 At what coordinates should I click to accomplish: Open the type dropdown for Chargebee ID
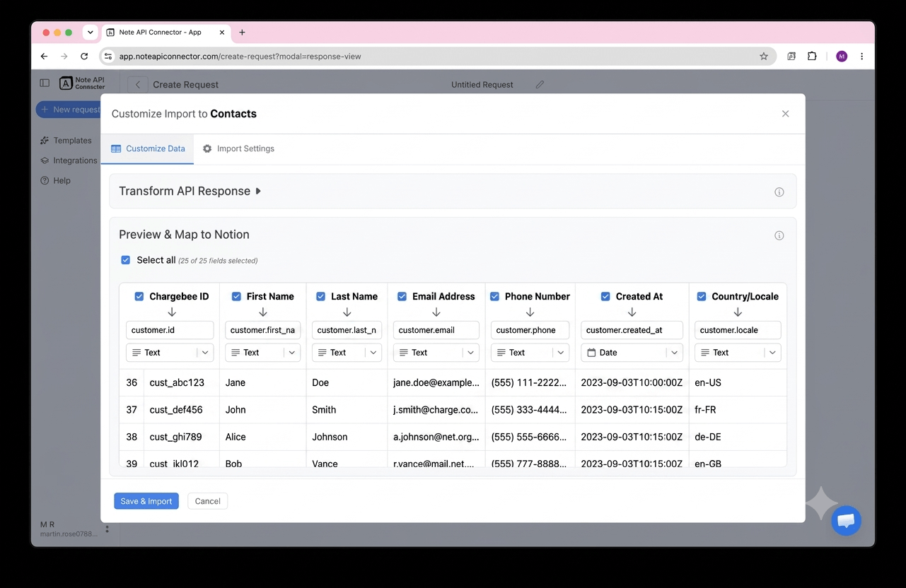[170, 352]
